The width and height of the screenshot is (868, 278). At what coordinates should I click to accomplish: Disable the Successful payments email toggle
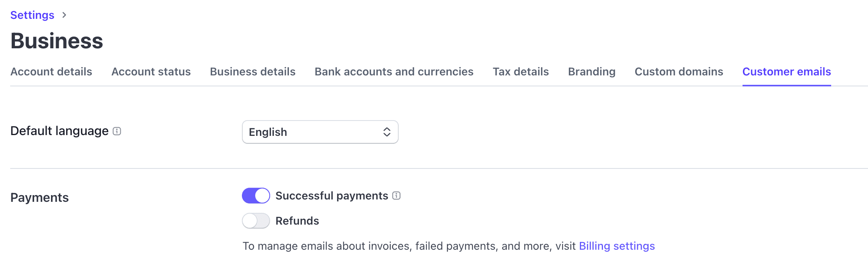[x=256, y=196]
